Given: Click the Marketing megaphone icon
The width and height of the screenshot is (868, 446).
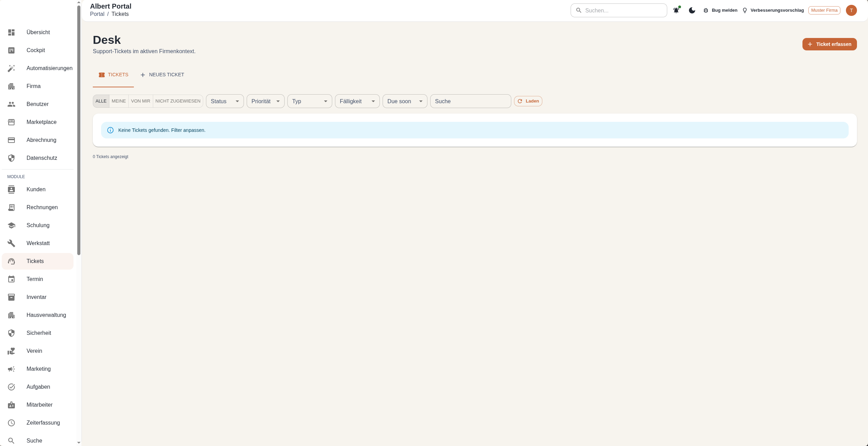Looking at the screenshot, I should (x=11, y=369).
